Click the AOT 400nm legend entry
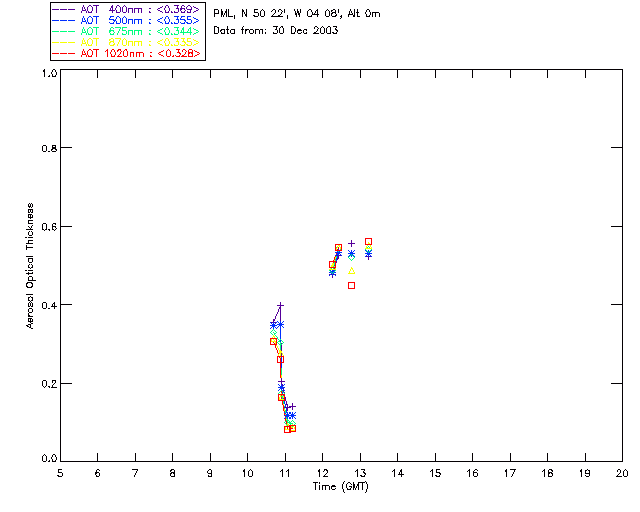The height and width of the screenshot is (512, 640). (x=127, y=9)
